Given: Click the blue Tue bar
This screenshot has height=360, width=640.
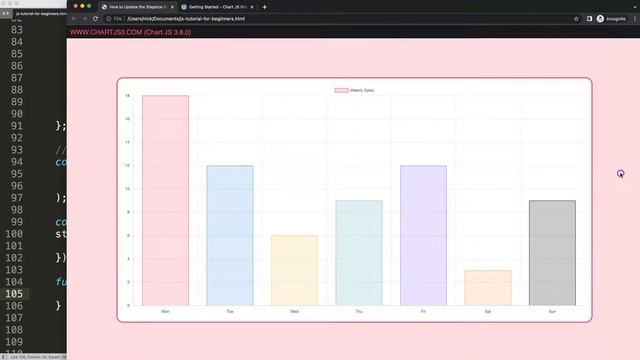Looking at the screenshot, I should (230, 236).
